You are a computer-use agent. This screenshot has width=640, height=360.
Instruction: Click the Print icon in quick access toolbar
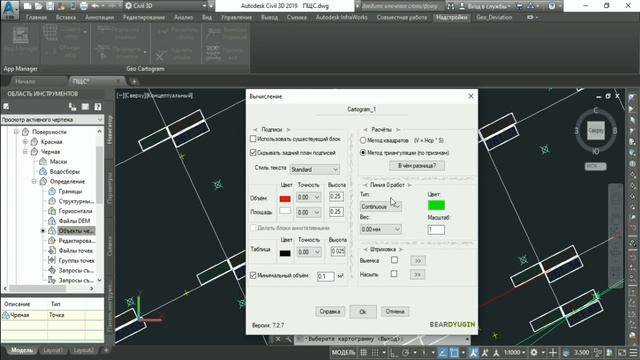click(84, 6)
